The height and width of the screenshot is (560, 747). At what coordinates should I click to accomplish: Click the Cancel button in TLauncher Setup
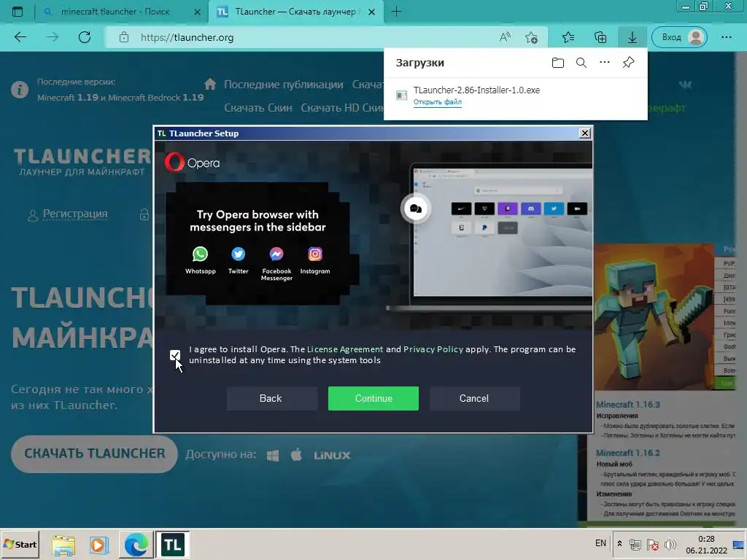474,398
